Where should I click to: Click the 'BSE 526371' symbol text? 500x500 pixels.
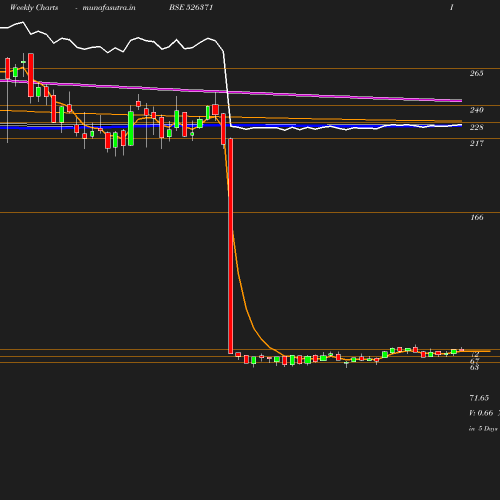coord(191,7)
